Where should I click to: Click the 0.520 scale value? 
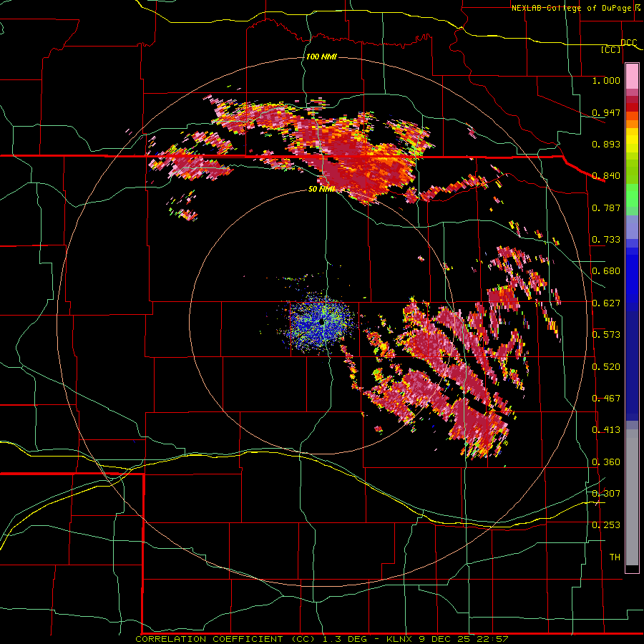pos(606,366)
